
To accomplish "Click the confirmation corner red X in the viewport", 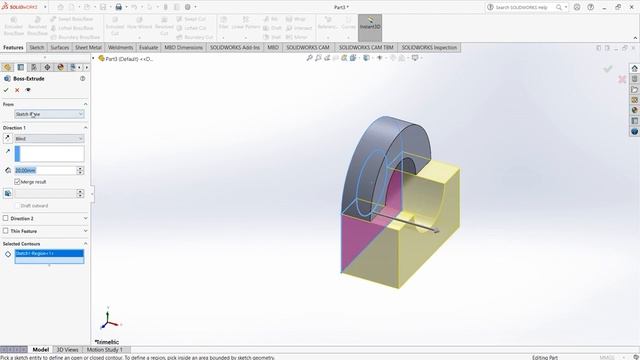I will click(622, 79).
